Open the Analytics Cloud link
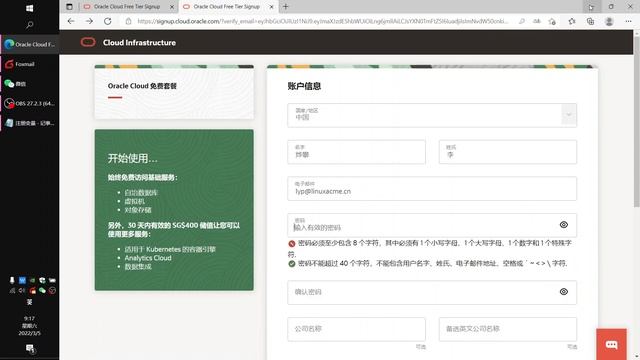The width and height of the screenshot is (640, 360). pyautogui.click(x=148, y=258)
